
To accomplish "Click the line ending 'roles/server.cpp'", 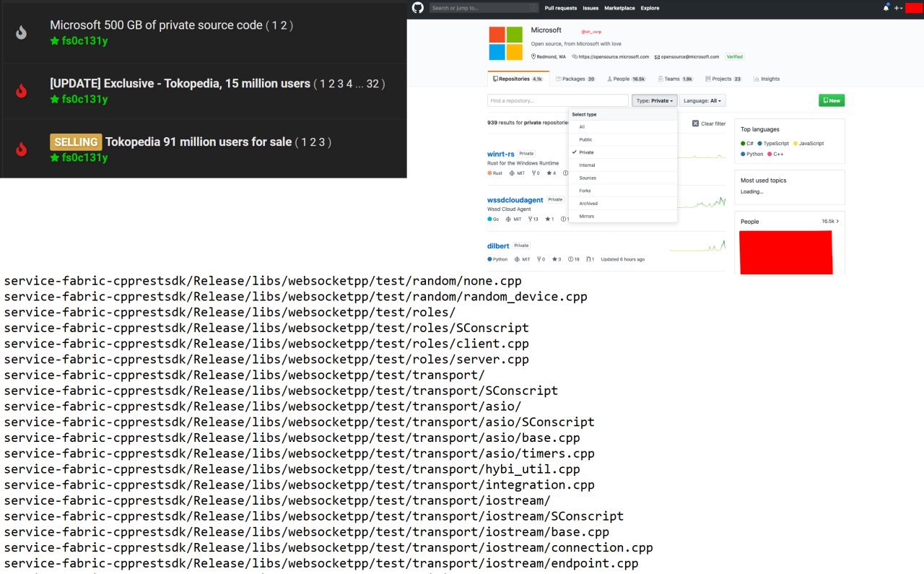I will 266,359.
